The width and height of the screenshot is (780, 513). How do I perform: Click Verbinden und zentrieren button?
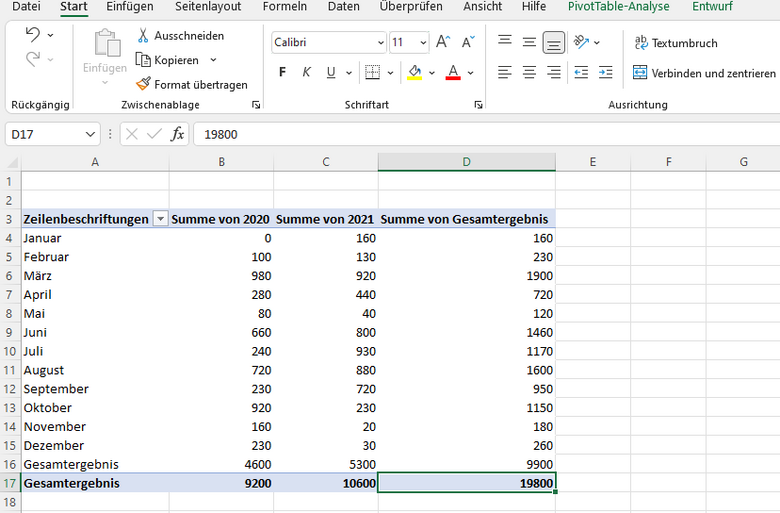[704, 73]
